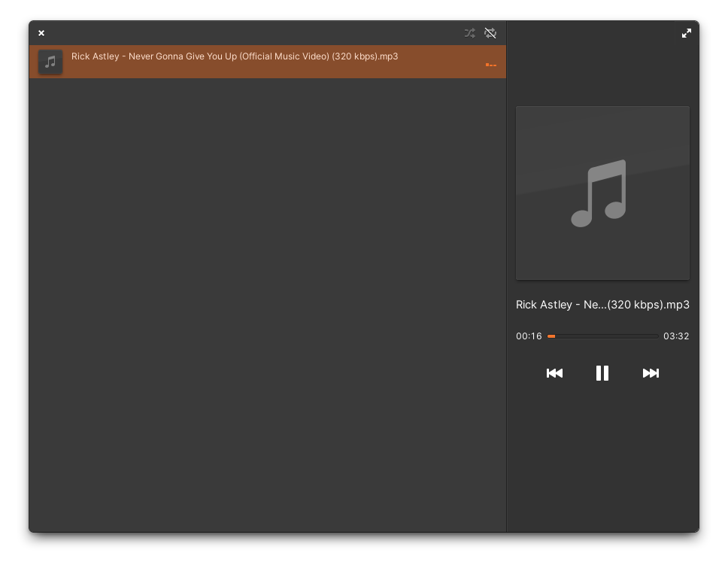The width and height of the screenshot is (728, 571).
Task: Skip to the next track
Action: tap(651, 373)
